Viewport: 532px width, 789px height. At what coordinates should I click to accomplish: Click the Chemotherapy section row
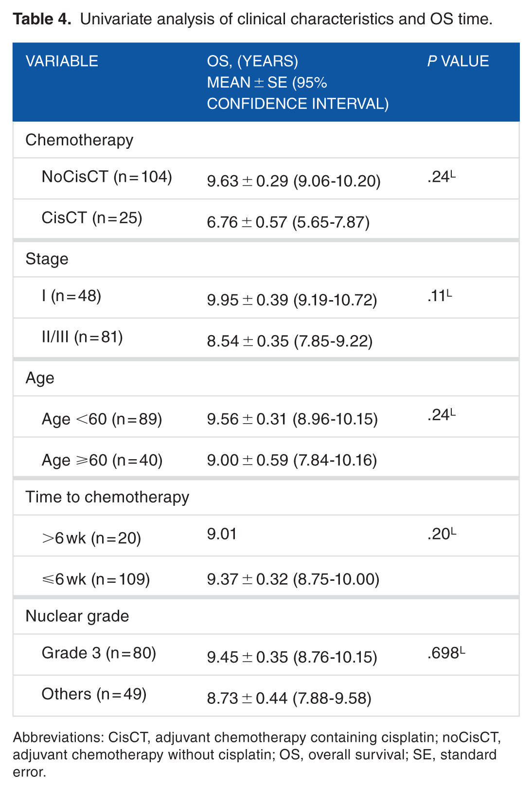(266, 140)
